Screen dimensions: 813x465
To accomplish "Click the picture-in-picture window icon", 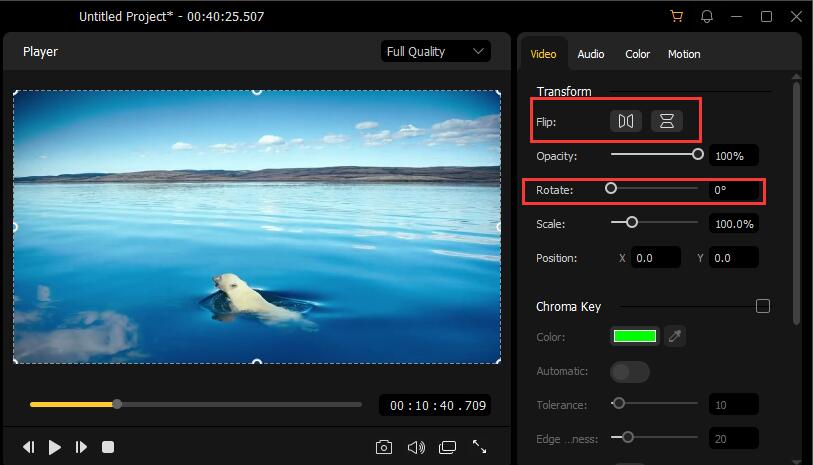I will click(x=448, y=447).
